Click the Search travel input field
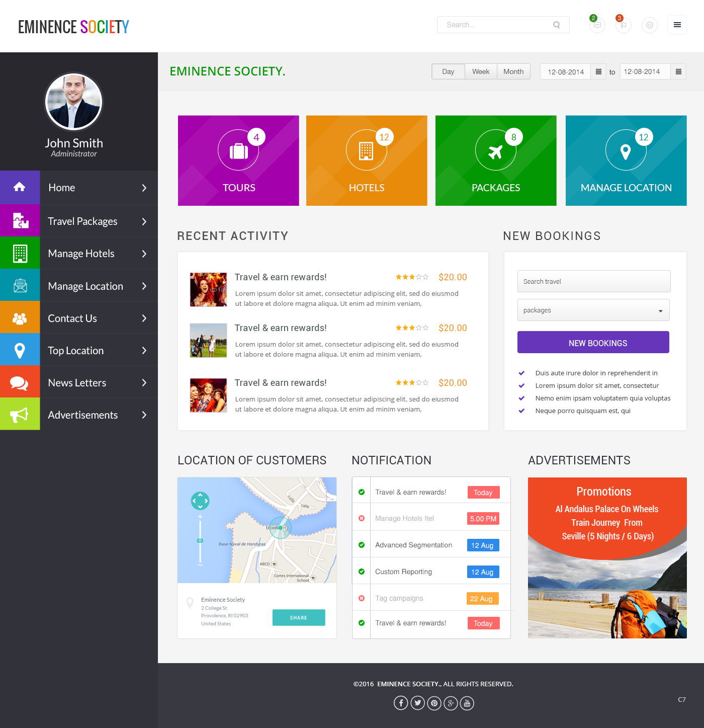704x728 pixels. point(594,281)
